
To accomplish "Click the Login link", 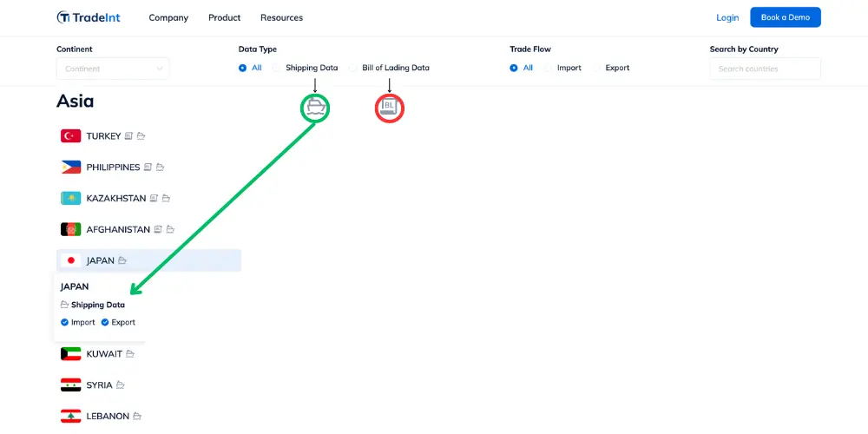I will coord(727,17).
